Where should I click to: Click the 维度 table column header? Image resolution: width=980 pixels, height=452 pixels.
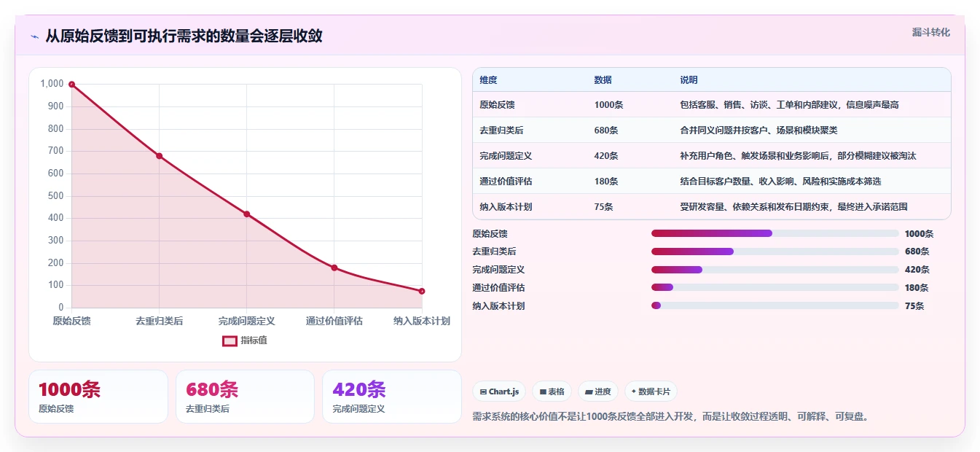[488, 79]
